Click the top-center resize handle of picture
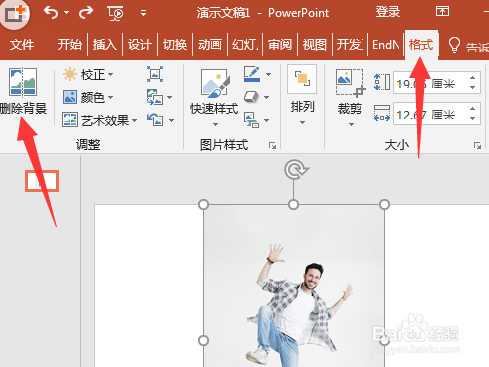489x367 pixels. [293, 204]
